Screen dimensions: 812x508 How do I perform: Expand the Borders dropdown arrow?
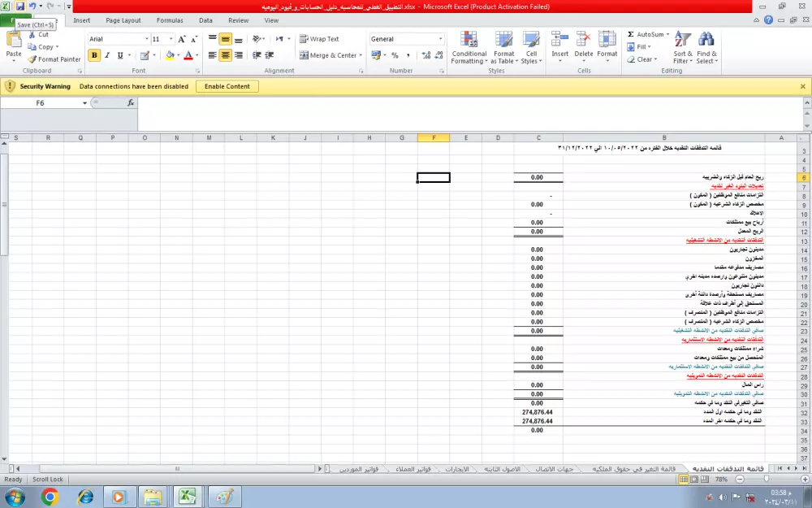153,55
